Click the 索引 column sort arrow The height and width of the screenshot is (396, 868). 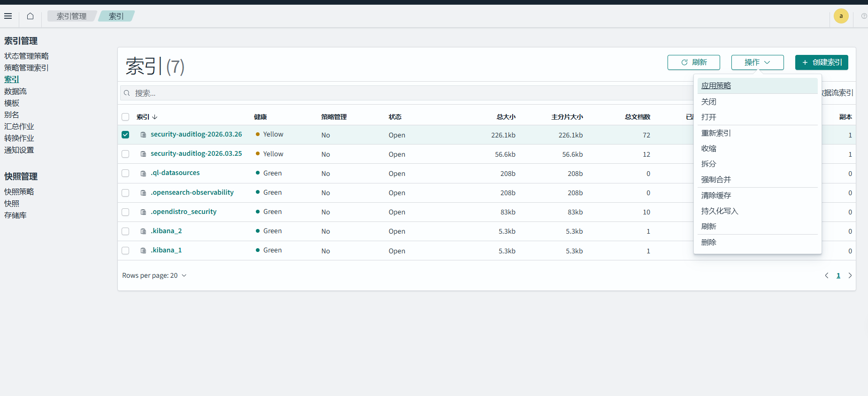point(155,117)
